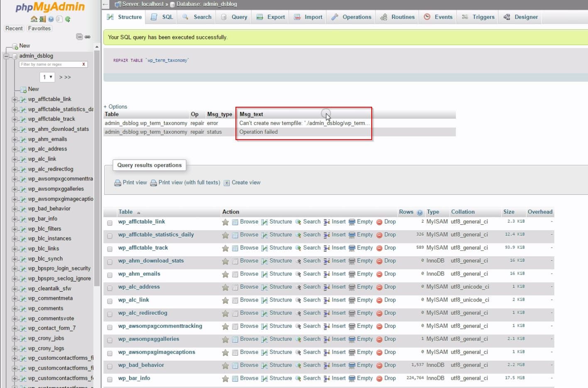Click the X to clear table filter
Image resolution: width=588 pixels, height=388 pixels.
83,64
